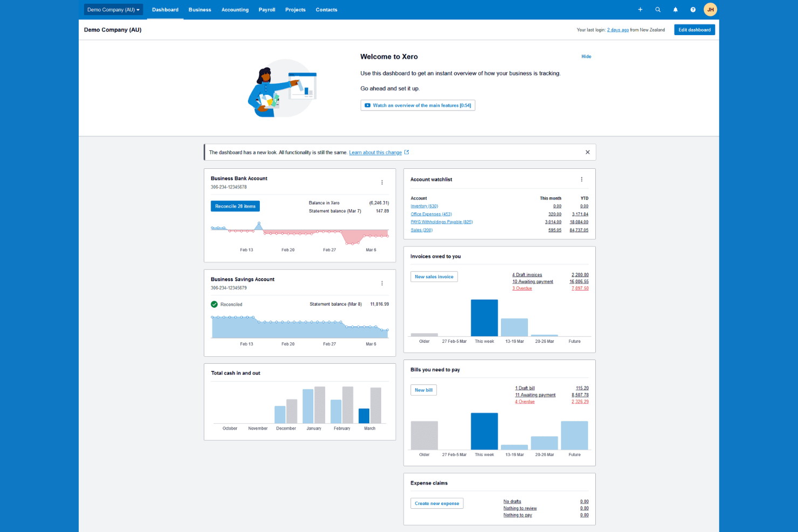The width and height of the screenshot is (798, 532).
Task: Open PAYG Withholdings Payable (825) link
Action: tap(442, 222)
